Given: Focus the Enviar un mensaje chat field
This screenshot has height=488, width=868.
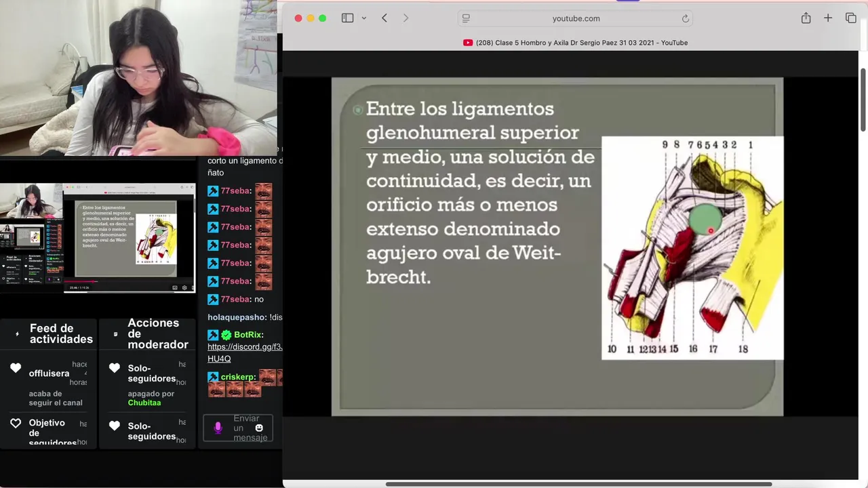Looking at the screenshot, I should click(238, 428).
